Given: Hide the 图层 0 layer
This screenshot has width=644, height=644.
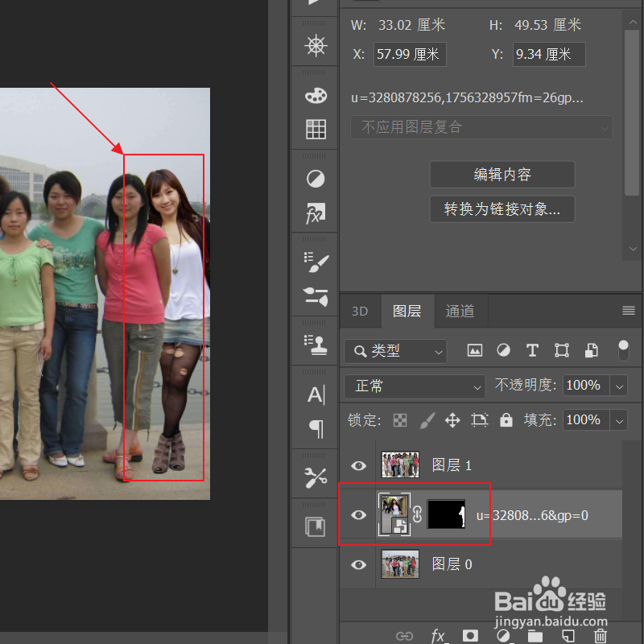Looking at the screenshot, I should click(358, 564).
